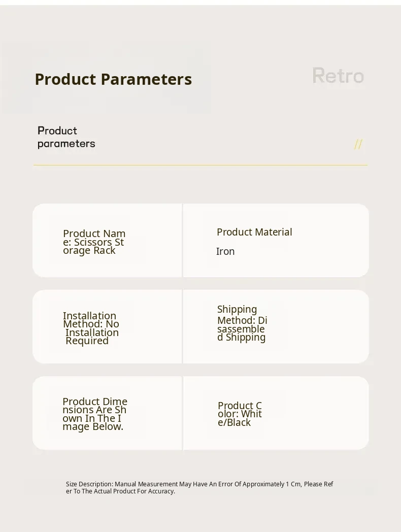Screen dimensions: 401x532
Task: Click the Installation Method text block
Action: (91, 328)
